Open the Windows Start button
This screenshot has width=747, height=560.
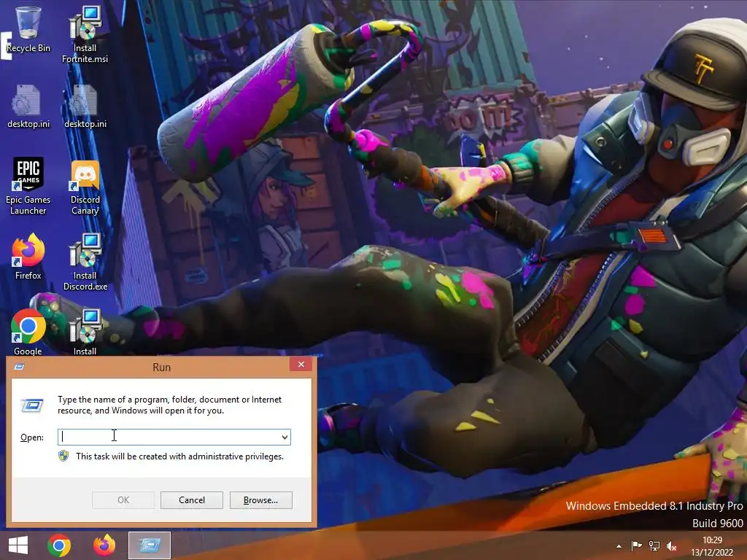[18, 545]
